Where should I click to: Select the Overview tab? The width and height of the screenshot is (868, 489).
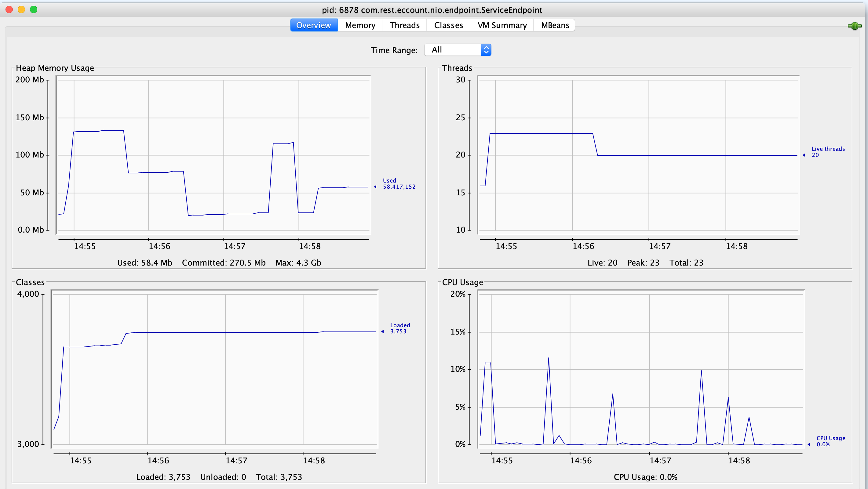coord(313,25)
